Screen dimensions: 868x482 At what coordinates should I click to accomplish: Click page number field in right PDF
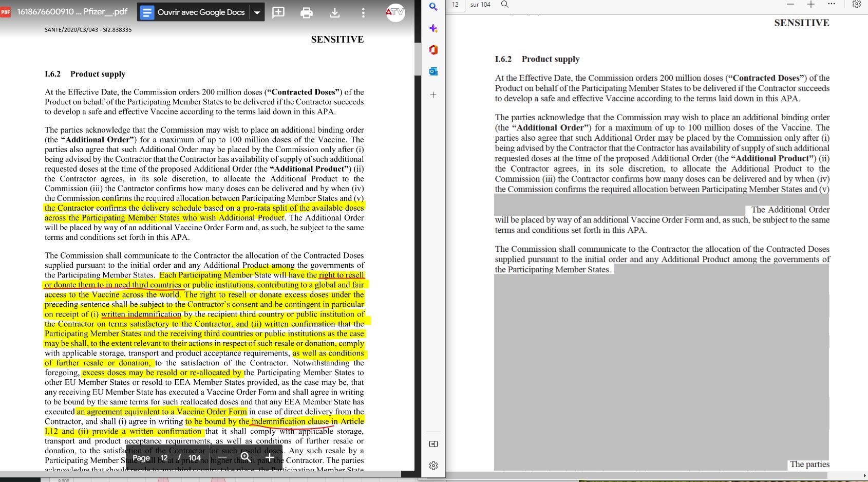(x=456, y=5)
